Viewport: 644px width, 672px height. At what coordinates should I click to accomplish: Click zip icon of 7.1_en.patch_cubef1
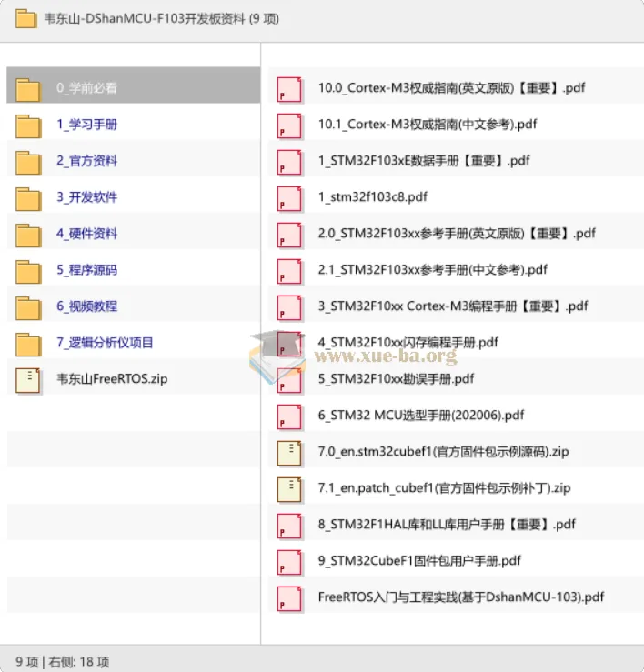[x=289, y=489]
